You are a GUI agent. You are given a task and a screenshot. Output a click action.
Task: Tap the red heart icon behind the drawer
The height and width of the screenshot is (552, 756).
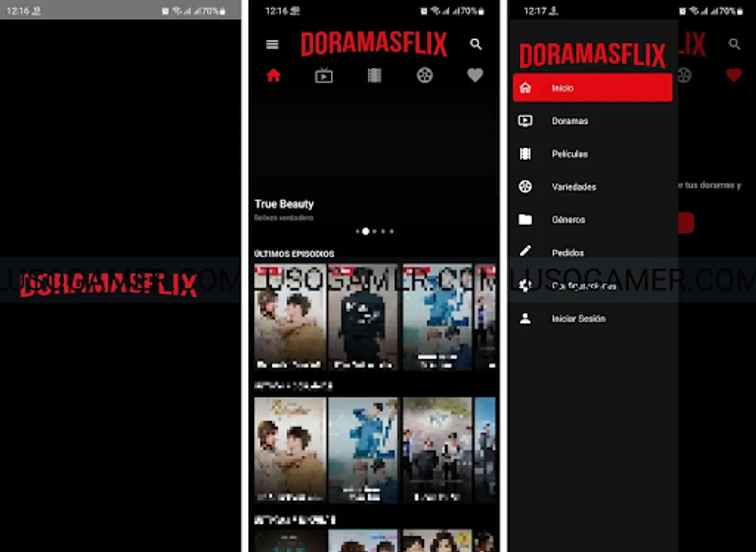[x=733, y=75]
